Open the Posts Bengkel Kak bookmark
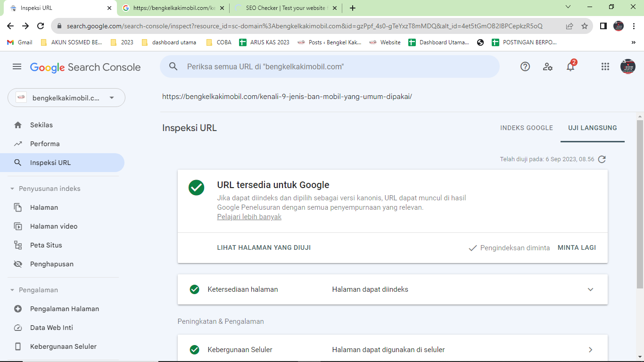The image size is (644, 362). (330, 42)
